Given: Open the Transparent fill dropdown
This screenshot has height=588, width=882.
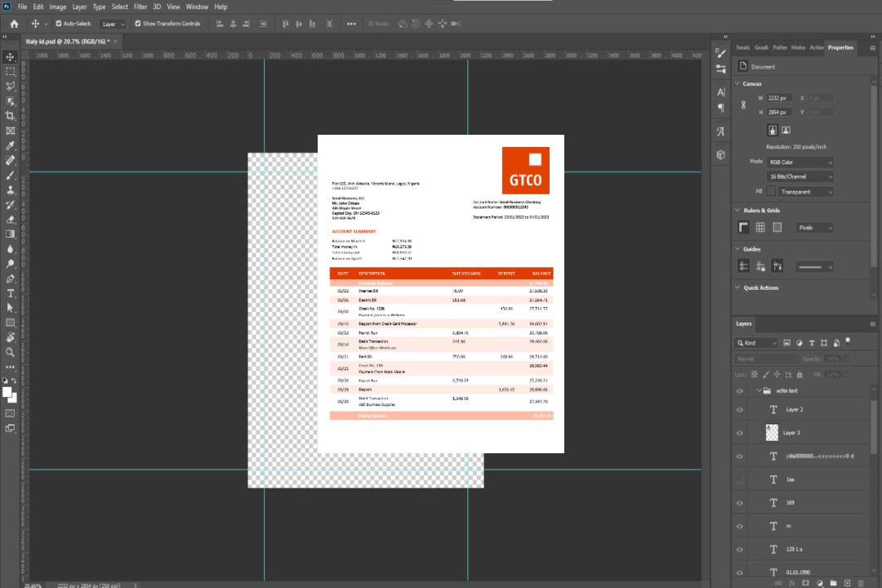Looking at the screenshot, I should [805, 192].
